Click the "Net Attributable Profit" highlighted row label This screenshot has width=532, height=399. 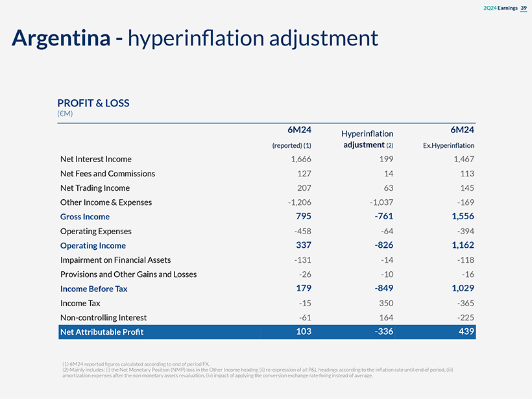(101, 332)
